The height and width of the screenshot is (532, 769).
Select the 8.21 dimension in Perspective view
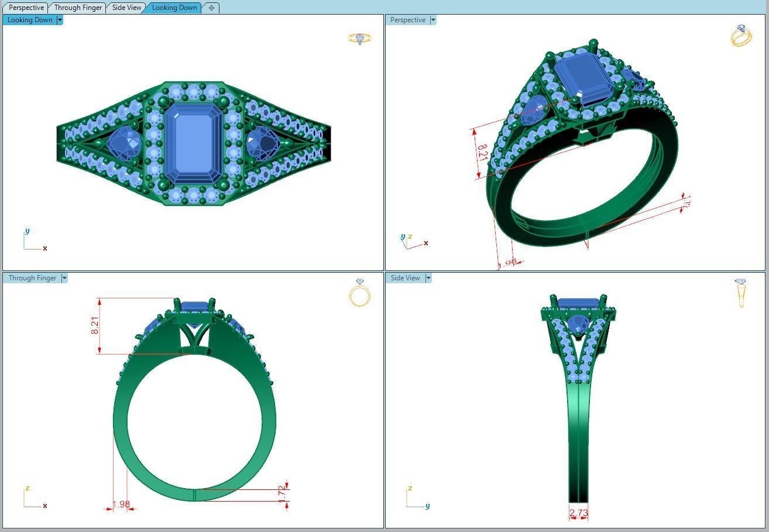482,152
